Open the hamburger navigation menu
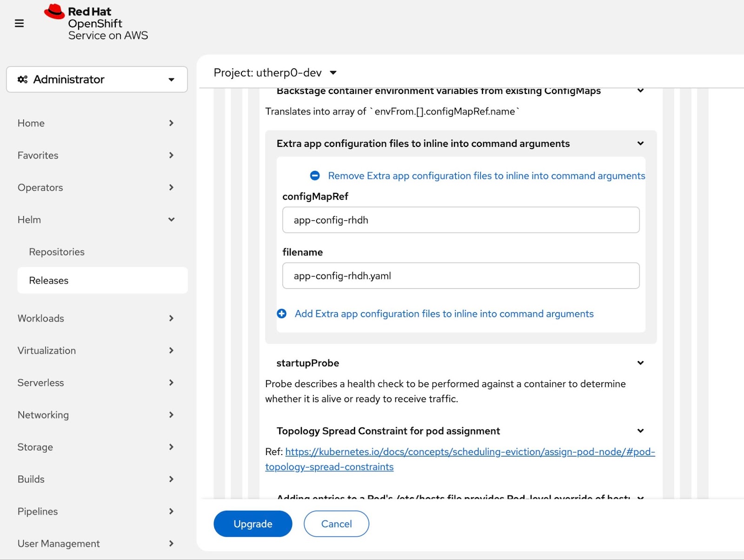The image size is (744, 560). pos(19,23)
